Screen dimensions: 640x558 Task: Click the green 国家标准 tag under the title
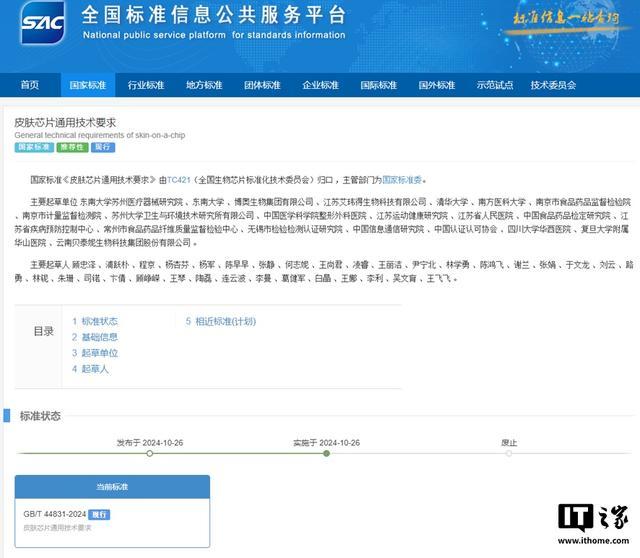coord(34,147)
